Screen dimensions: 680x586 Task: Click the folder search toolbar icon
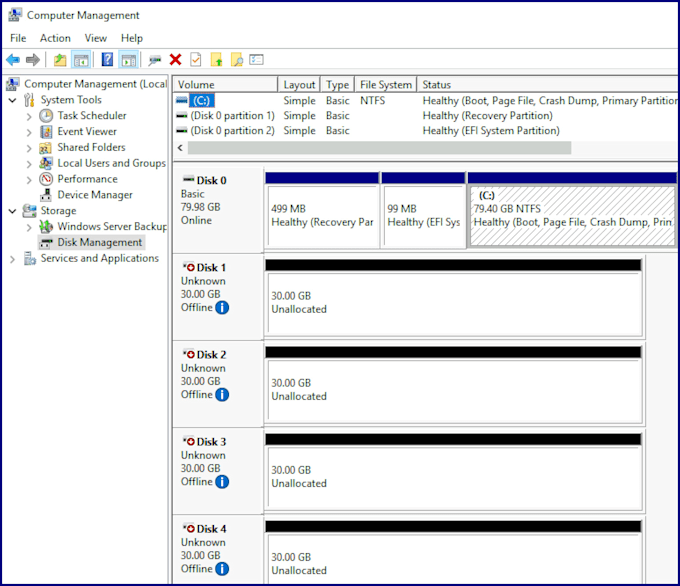[x=237, y=59]
